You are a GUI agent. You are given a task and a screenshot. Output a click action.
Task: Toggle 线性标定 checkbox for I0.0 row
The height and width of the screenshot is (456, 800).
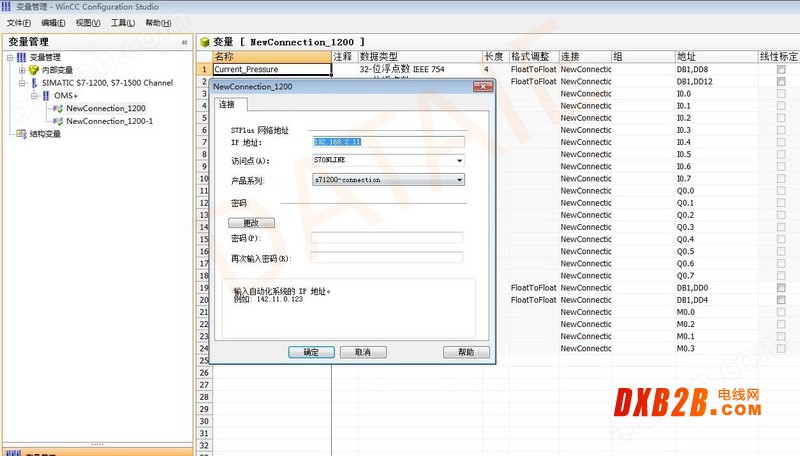click(781, 94)
